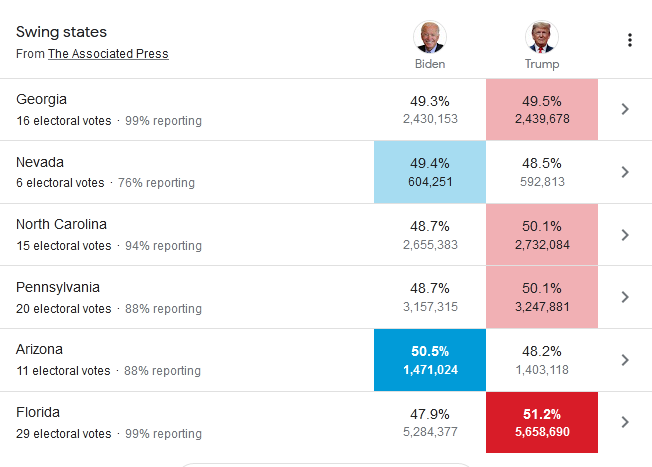Expand the Nevada row chevron
The width and height of the screenshot is (652, 467).
tap(625, 172)
